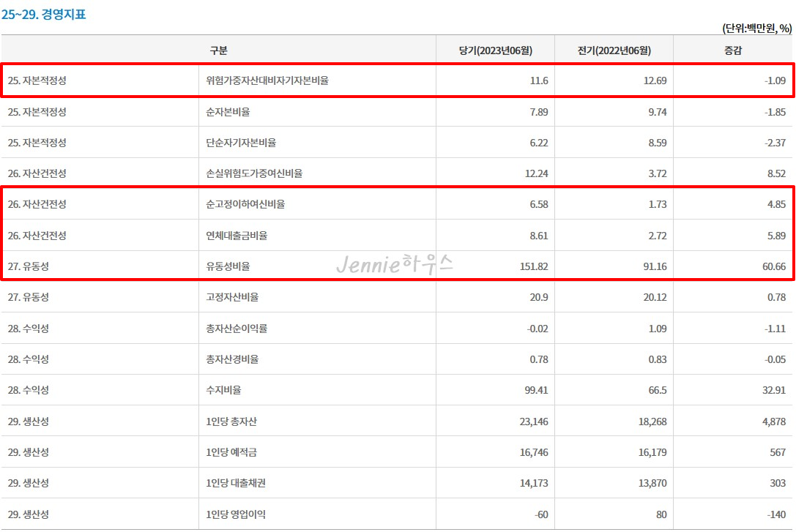The width and height of the screenshot is (796, 532).
Task: Select the '1인당 영업이익' row label
Action: coord(236,514)
